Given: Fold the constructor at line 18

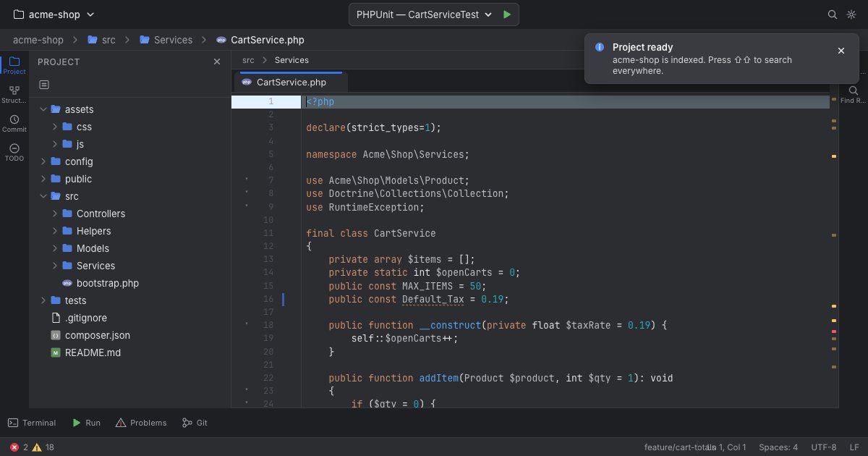Looking at the screenshot, I should [247, 324].
